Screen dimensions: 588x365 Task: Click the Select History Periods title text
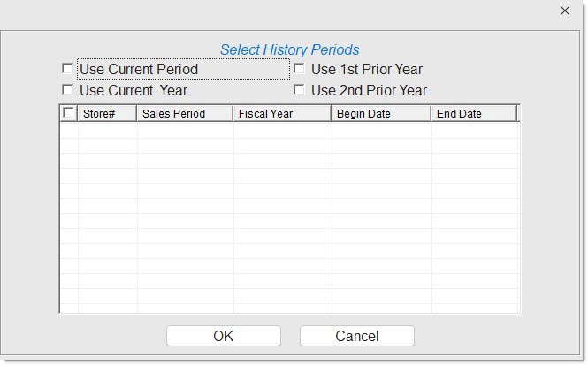(x=289, y=49)
